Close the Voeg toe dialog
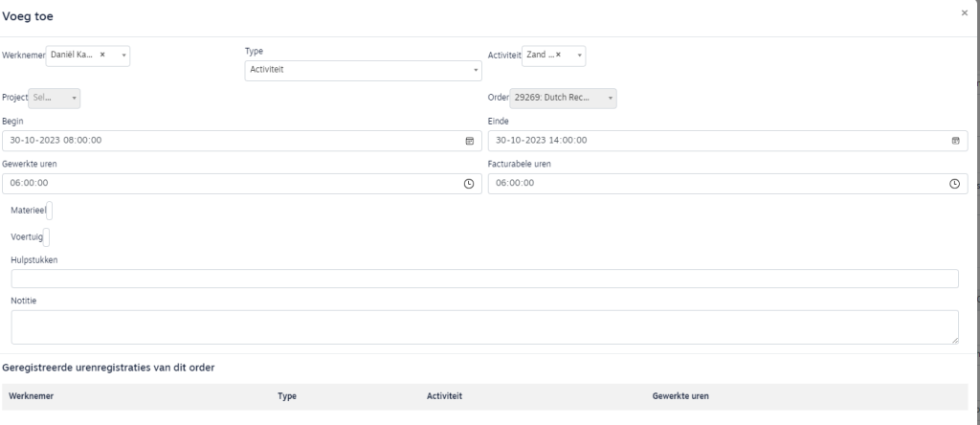 pos(964,12)
